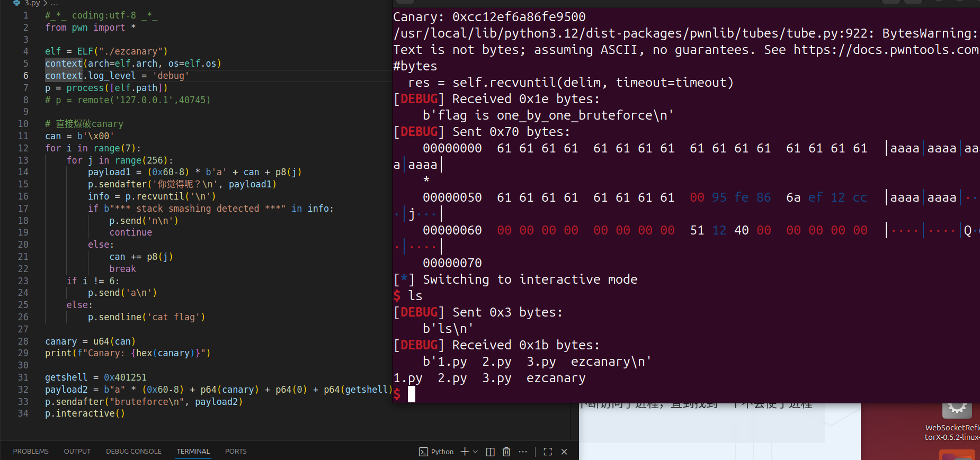Click the canary = u64(can) line
This screenshot has height=460, width=980.
[90, 341]
